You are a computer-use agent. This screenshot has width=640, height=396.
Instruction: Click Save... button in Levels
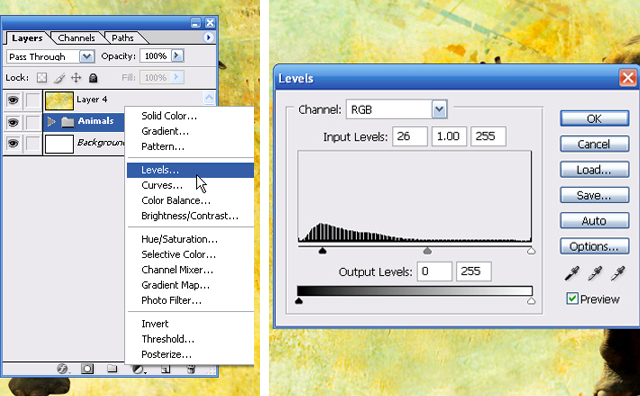594,195
